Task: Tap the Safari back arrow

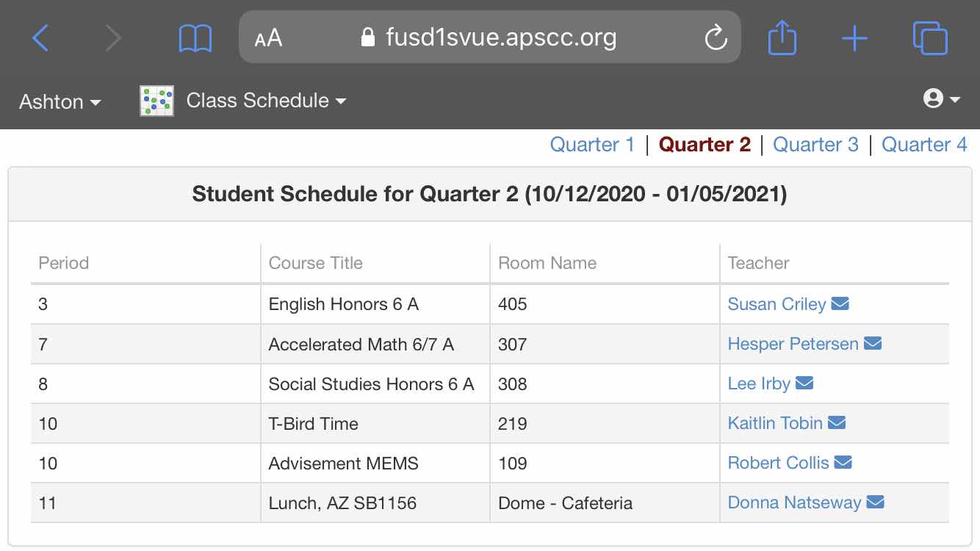Action: (x=40, y=37)
